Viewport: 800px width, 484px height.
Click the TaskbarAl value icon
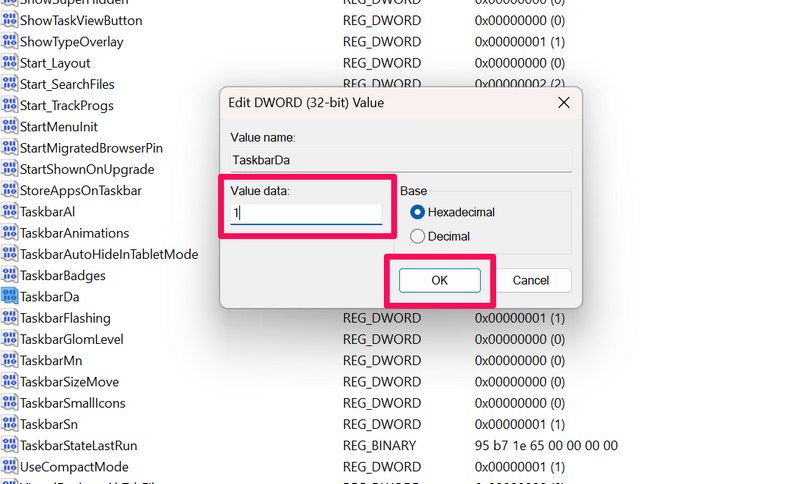[9, 211]
